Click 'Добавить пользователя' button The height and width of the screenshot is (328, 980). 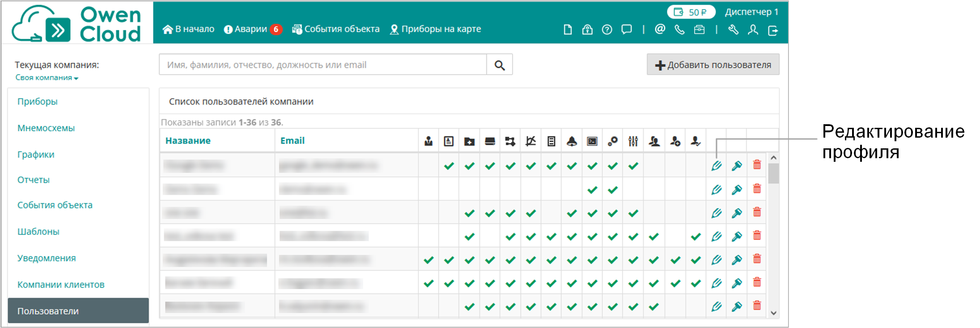pyautogui.click(x=713, y=65)
